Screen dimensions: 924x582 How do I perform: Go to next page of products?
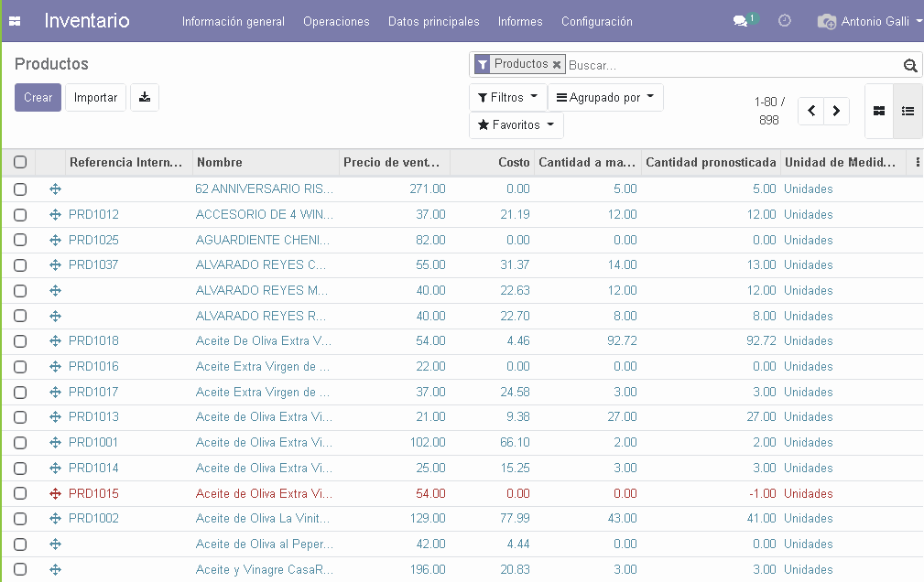click(x=836, y=112)
